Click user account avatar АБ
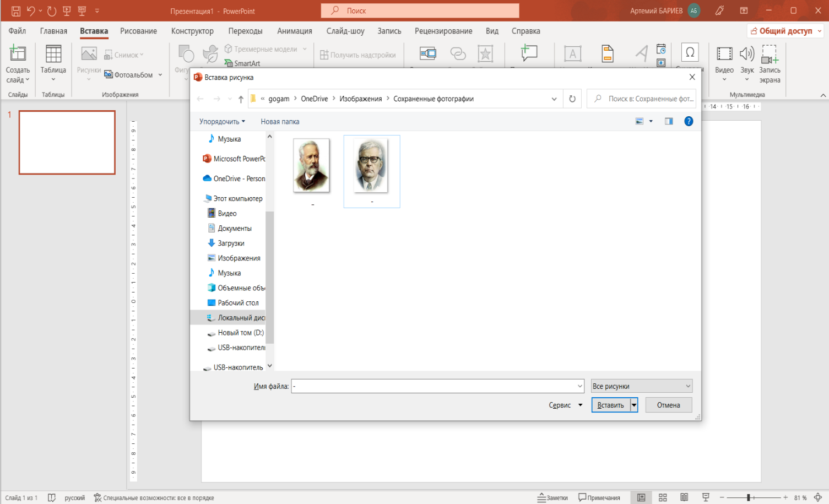The image size is (829, 504). click(694, 10)
